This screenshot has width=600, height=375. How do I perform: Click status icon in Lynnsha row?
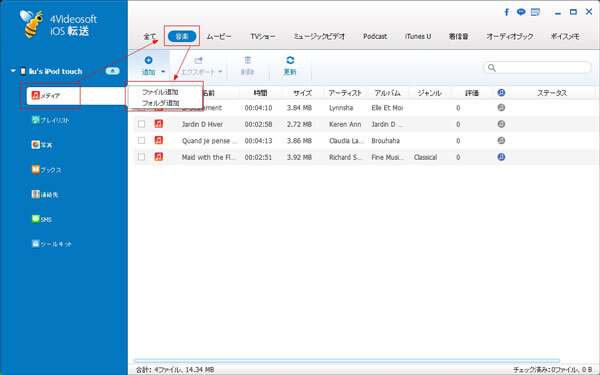pos(501,108)
